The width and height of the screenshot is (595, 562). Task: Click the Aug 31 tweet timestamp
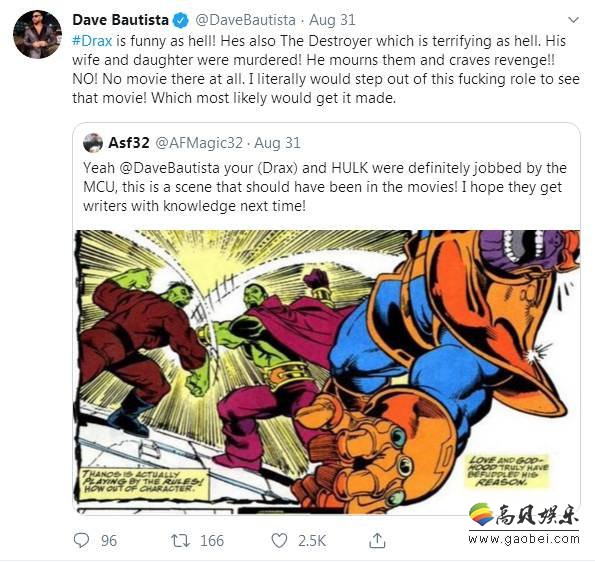click(332, 20)
